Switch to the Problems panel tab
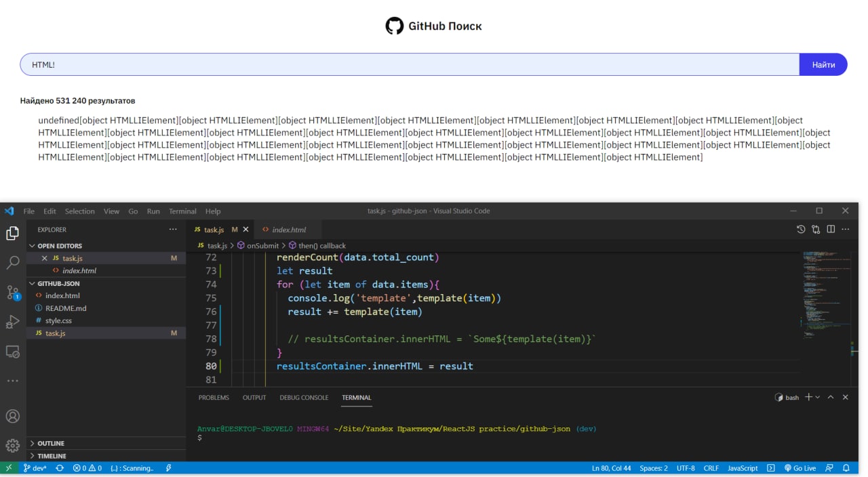 click(214, 397)
